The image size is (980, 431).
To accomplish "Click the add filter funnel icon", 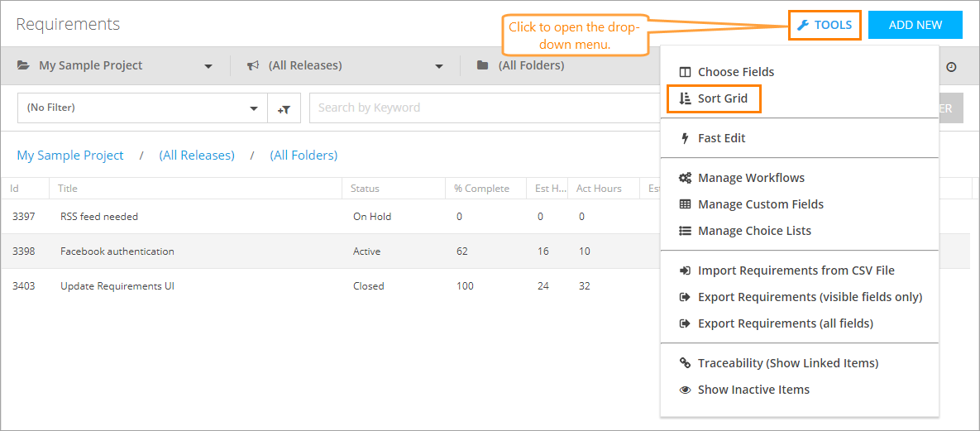I will tap(284, 108).
